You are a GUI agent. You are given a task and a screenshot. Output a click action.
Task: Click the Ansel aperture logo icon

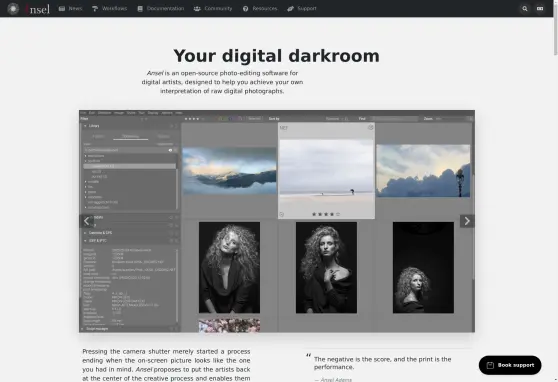[13, 9]
